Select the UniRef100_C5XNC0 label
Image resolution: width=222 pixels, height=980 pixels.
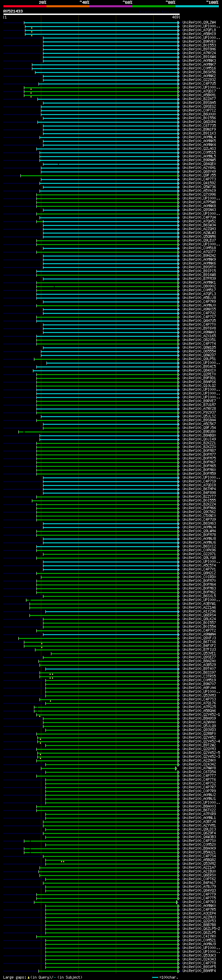click(199, 516)
